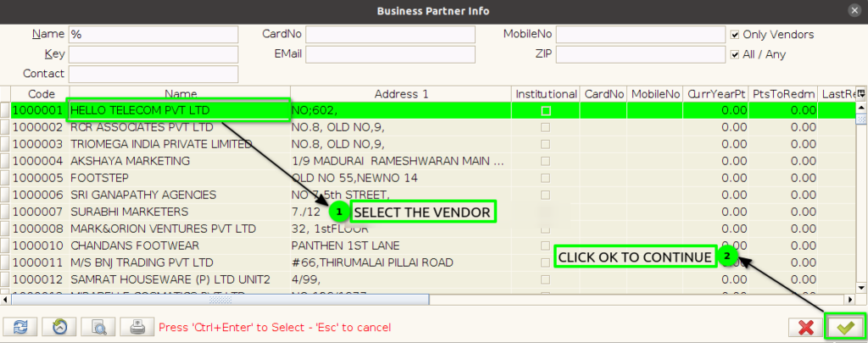Tick Institutional box for RCR ASSOCIATES PVT LTD
The height and width of the screenshot is (343, 868).
point(546,127)
